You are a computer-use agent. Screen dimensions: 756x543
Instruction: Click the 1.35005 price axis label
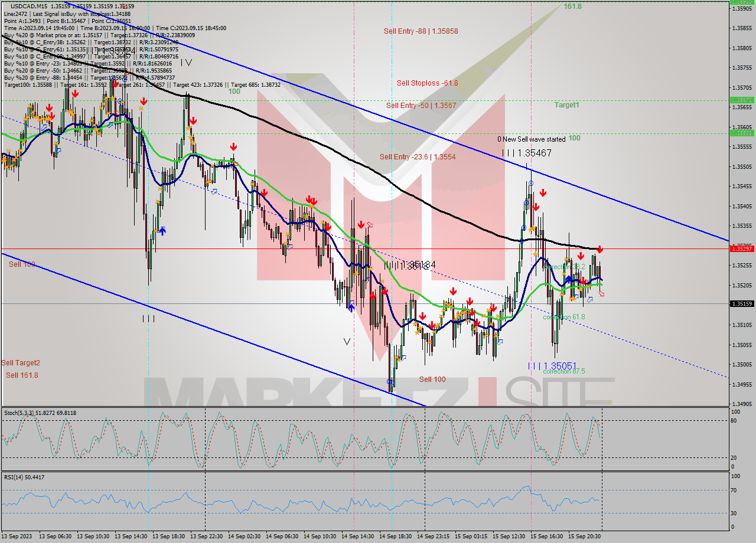coord(742,365)
